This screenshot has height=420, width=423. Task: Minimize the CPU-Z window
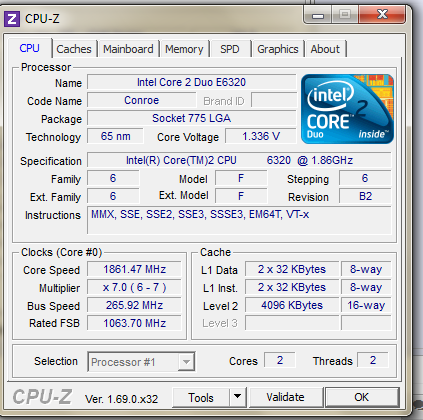(318, 15)
